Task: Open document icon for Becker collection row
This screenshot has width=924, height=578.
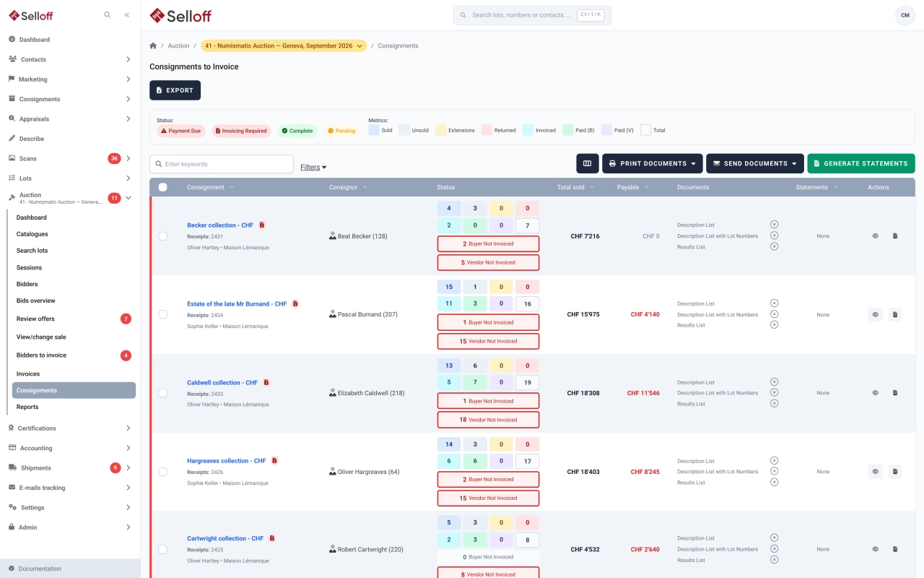Action: pos(895,236)
